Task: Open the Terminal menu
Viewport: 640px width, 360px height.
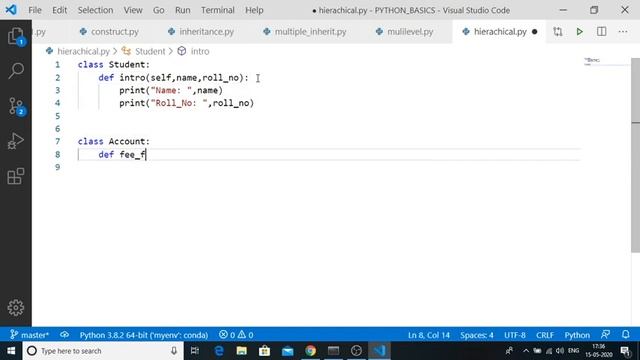Action: 218,10
